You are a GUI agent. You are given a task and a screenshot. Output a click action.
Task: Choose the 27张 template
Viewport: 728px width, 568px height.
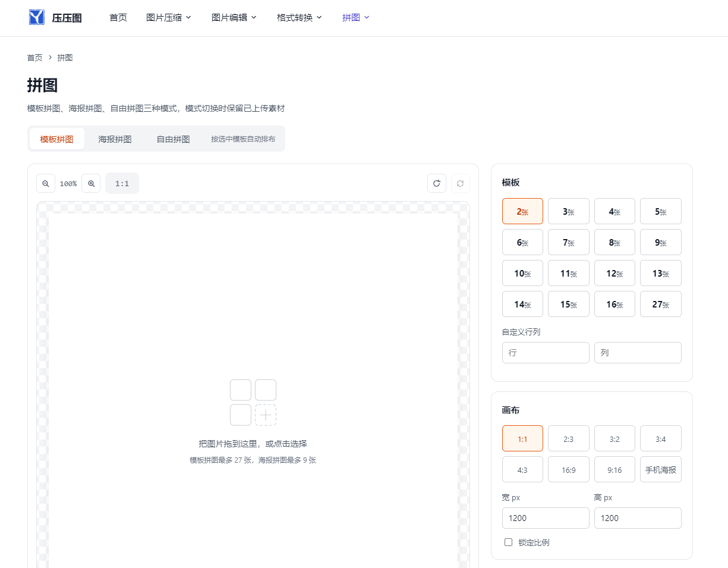coord(661,304)
